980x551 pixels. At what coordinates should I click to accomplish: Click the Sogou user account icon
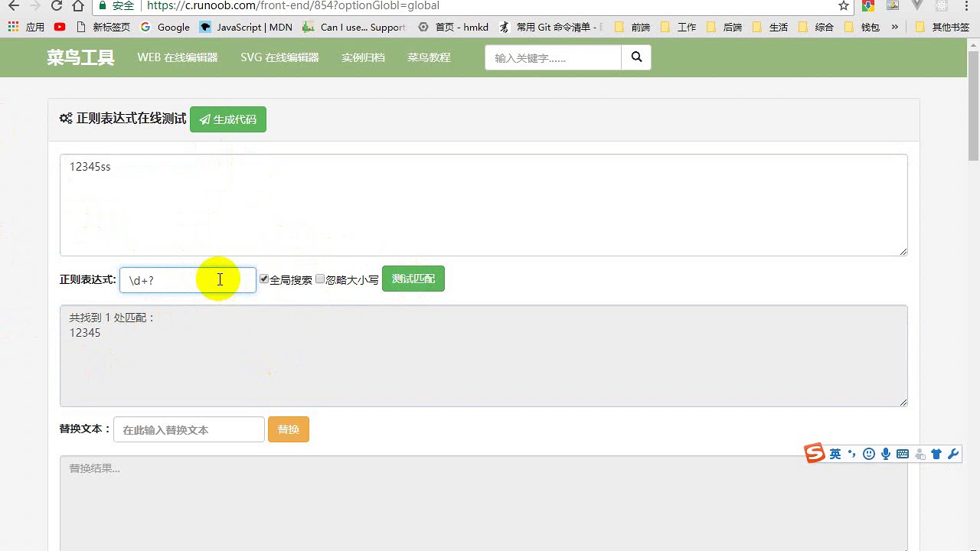[x=920, y=454]
